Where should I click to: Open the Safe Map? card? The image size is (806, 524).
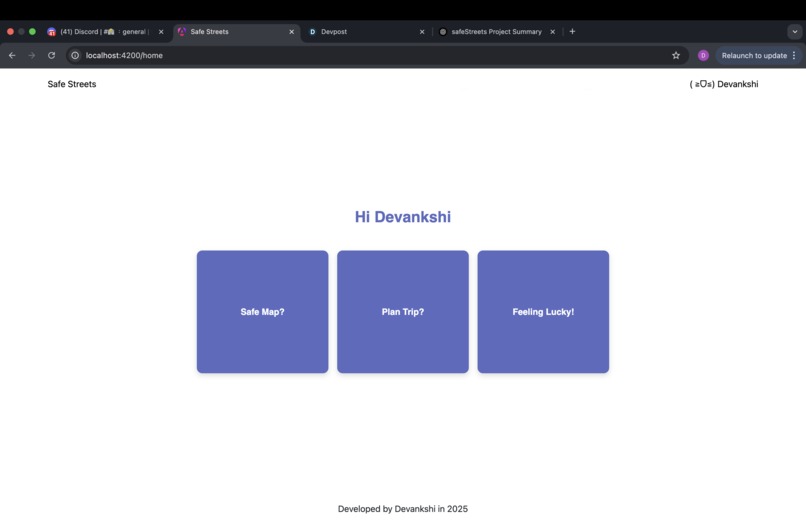point(263,312)
